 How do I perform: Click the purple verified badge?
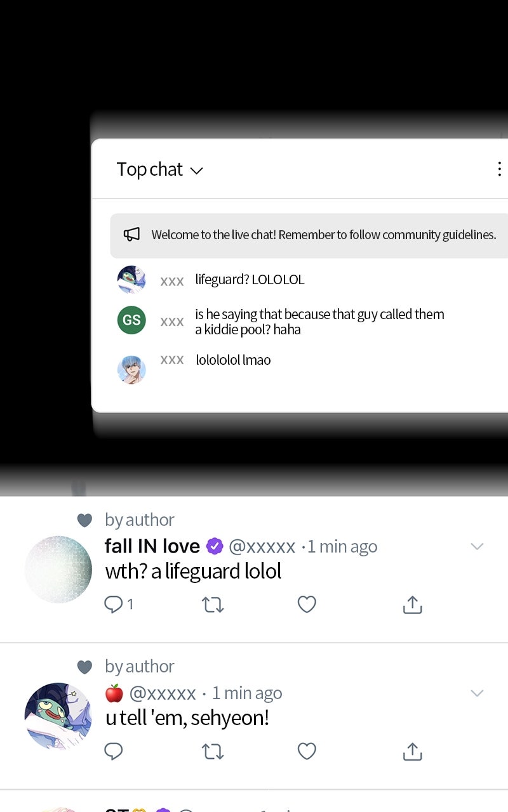click(x=215, y=546)
